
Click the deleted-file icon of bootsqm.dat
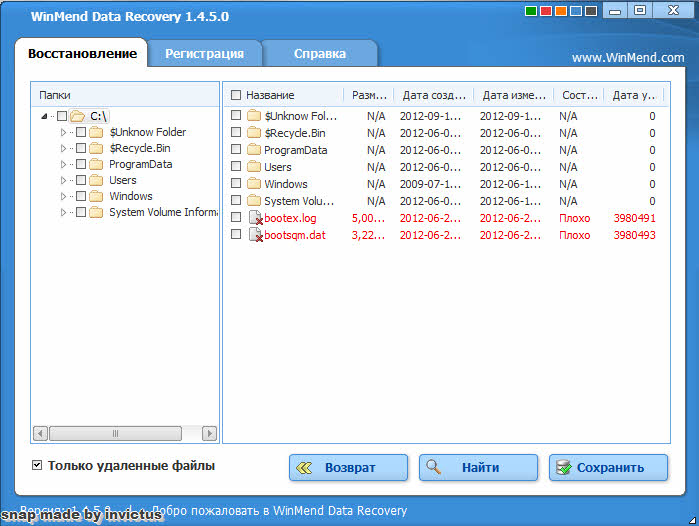coord(255,235)
